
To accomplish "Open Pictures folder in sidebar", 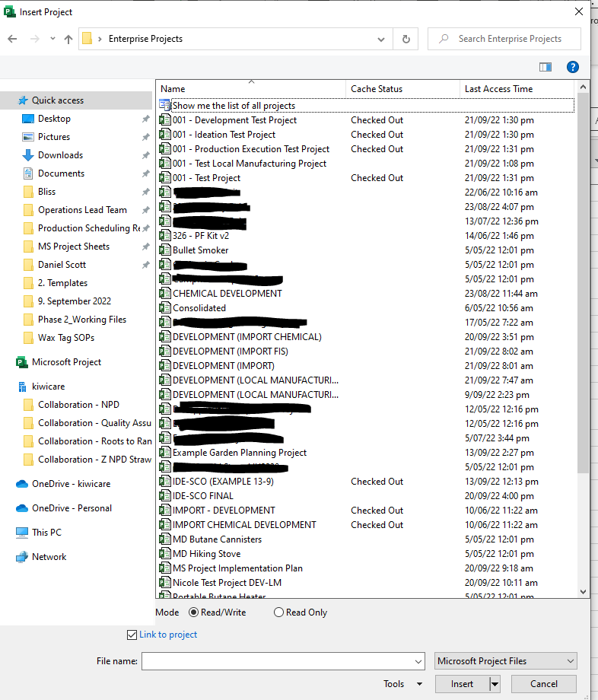I will click(53, 137).
